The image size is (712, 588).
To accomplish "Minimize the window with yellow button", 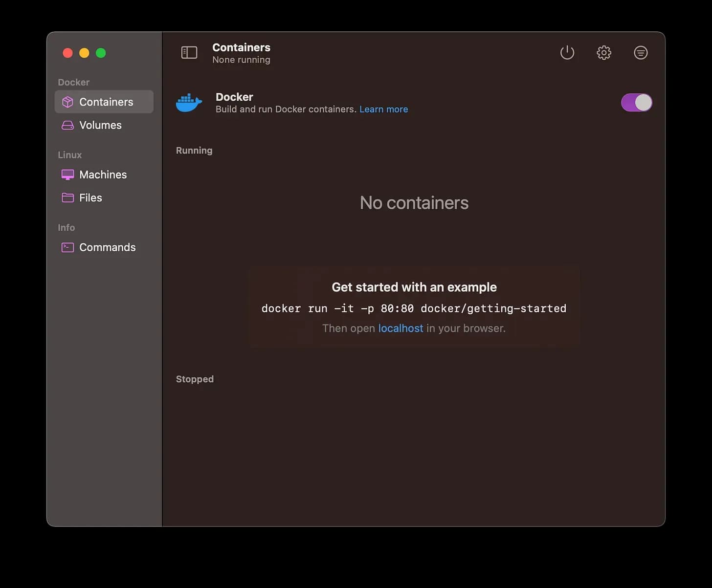I will (84, 53).
